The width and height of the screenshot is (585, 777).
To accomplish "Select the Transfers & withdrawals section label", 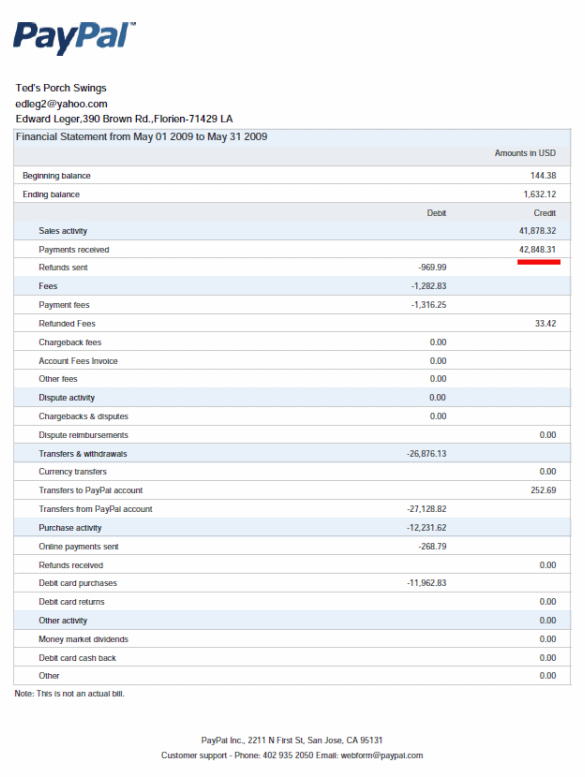I will (x=83, y=454).
